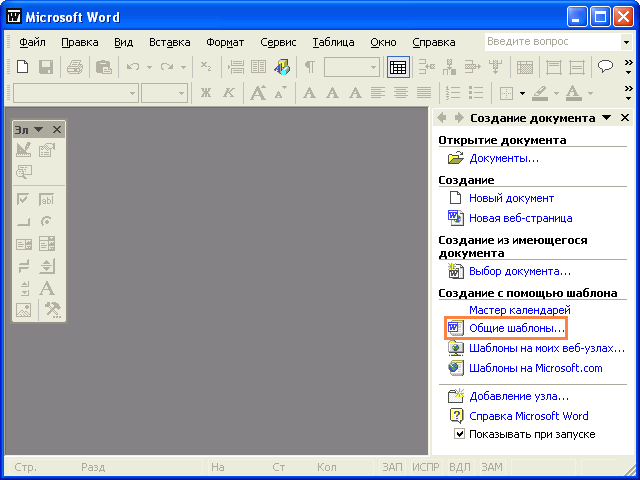Image resolution: width=640 pixels, height=480 pixels.
Task: Click the label A control icon in toolbox
Action: [47, 288]
